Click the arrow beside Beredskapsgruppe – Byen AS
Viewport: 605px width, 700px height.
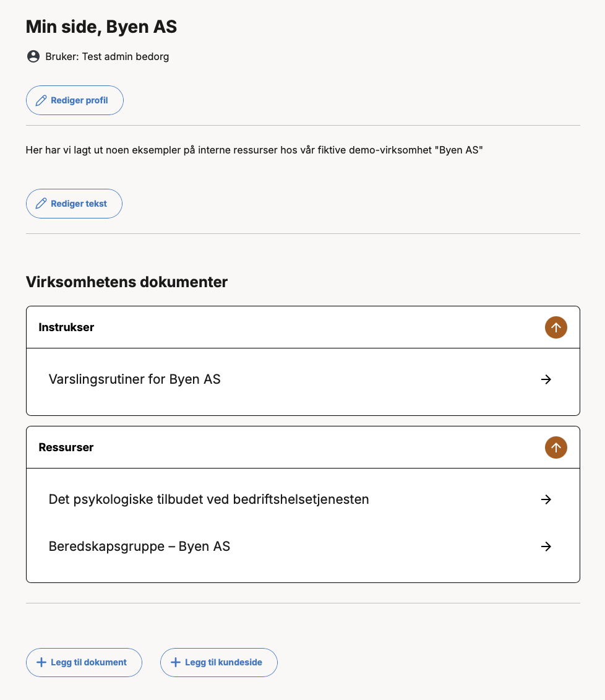tap(546, 547)
